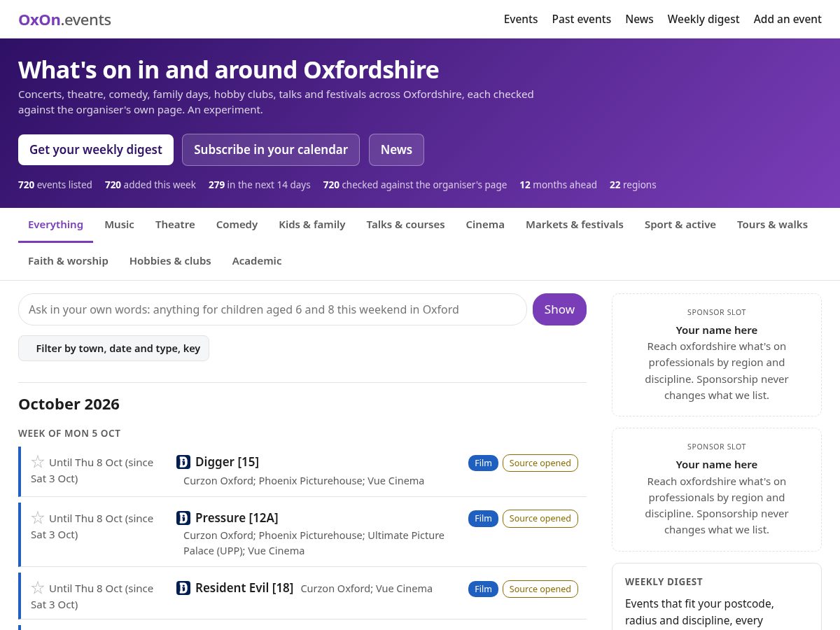
Task: Switch to the Music tab
Action: point(119,225)
